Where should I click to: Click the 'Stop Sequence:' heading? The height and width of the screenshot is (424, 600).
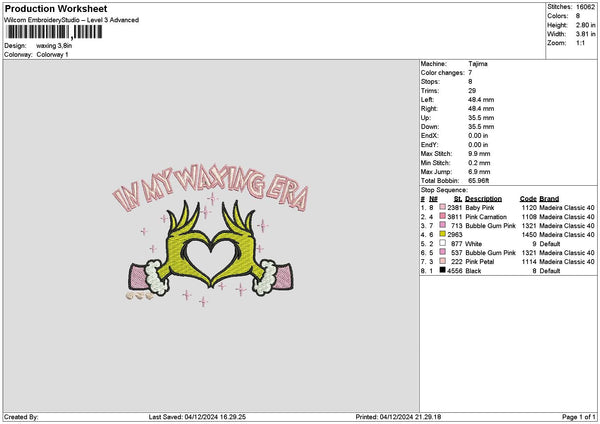coord(444,190)
